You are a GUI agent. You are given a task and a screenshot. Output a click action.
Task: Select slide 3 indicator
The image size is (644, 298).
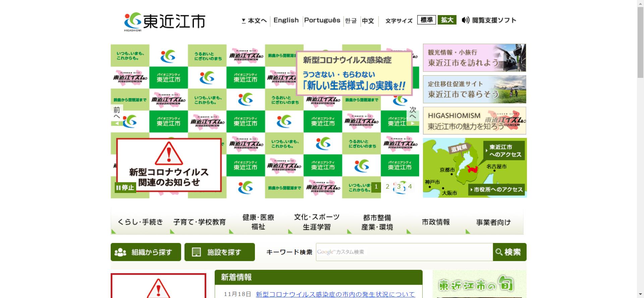tap(399, 187)
